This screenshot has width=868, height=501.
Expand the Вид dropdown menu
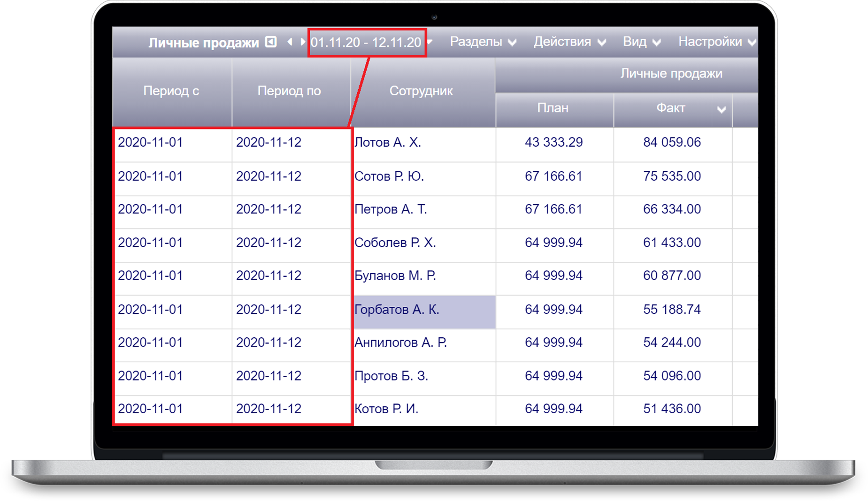[641, 42]
